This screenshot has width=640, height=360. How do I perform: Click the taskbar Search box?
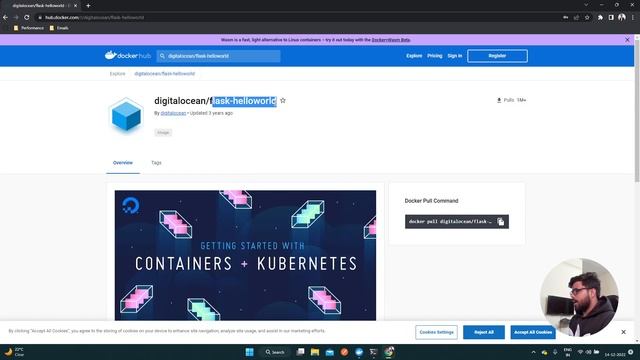[x=275, y=352]
